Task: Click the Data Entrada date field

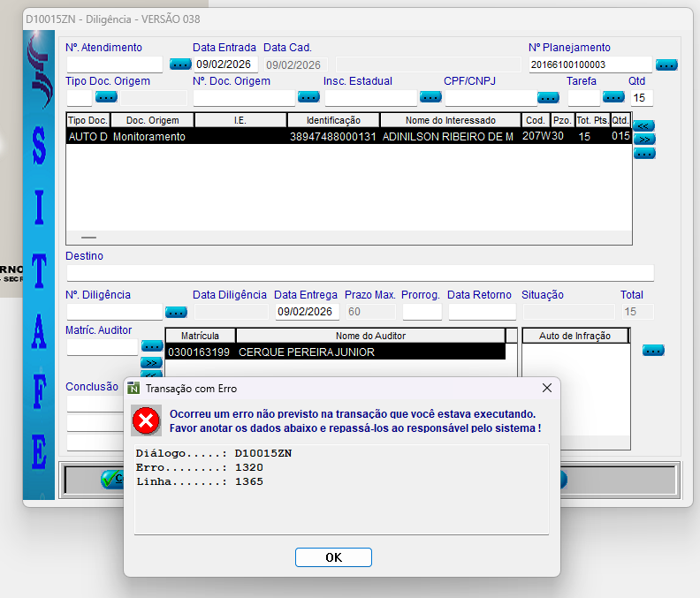Action: click(225, 64)
